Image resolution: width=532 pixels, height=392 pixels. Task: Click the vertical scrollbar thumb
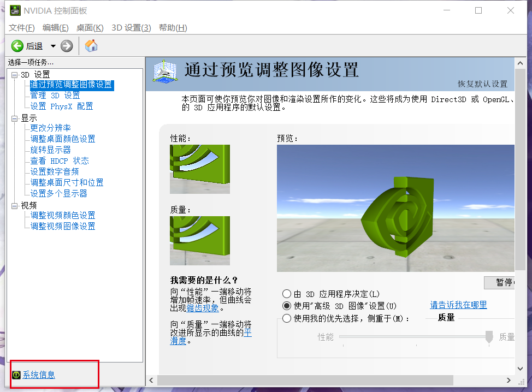[x=520, y=170]
